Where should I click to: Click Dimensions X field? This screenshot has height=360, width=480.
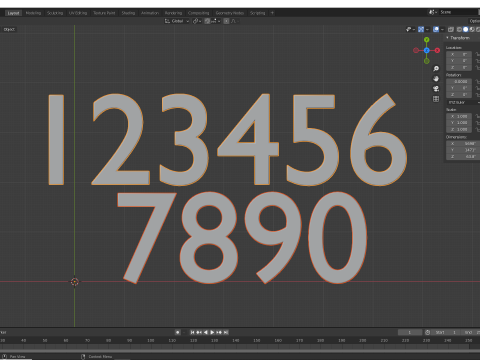(x=463, y=144)
